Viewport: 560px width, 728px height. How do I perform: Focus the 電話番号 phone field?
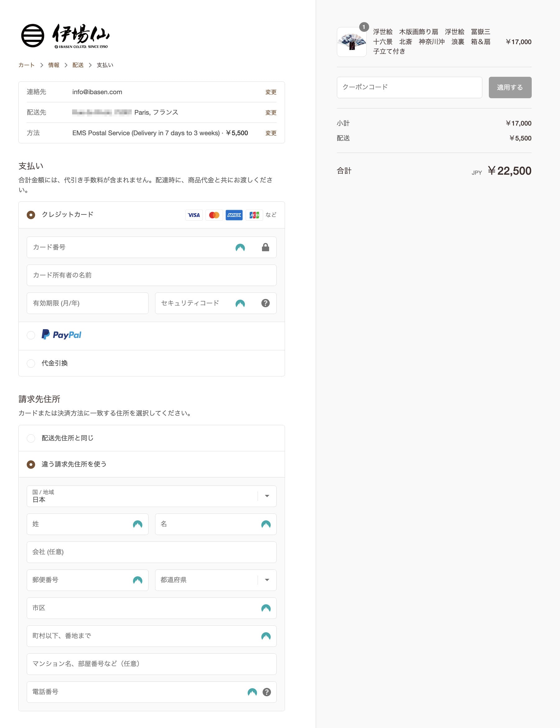coord(151,692)
